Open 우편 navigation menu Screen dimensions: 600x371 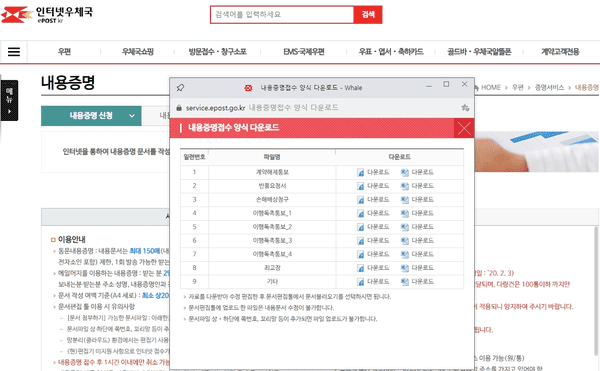[x=64, y=52]
